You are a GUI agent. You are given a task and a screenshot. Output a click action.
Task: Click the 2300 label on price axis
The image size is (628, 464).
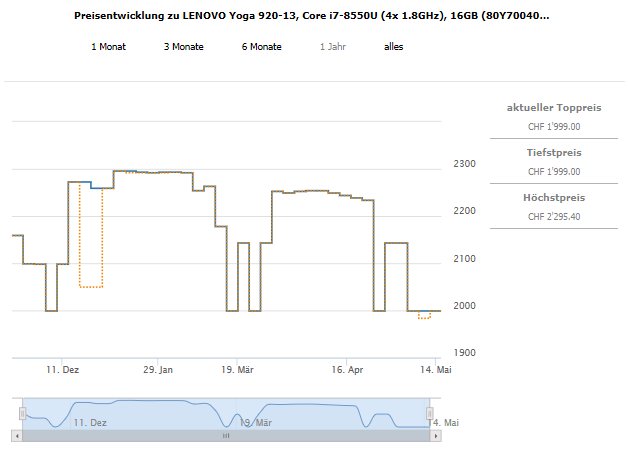click(464, 164)
